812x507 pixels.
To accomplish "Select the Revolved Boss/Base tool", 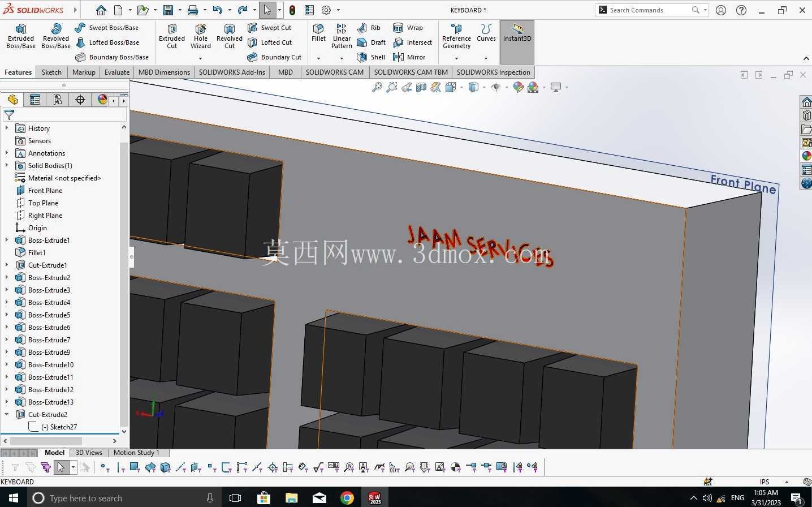I will (56, 36).
